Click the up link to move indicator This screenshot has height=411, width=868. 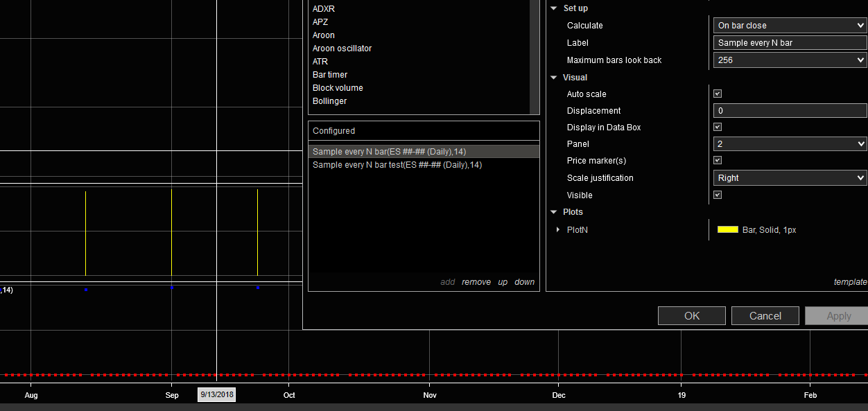point(503,282)
